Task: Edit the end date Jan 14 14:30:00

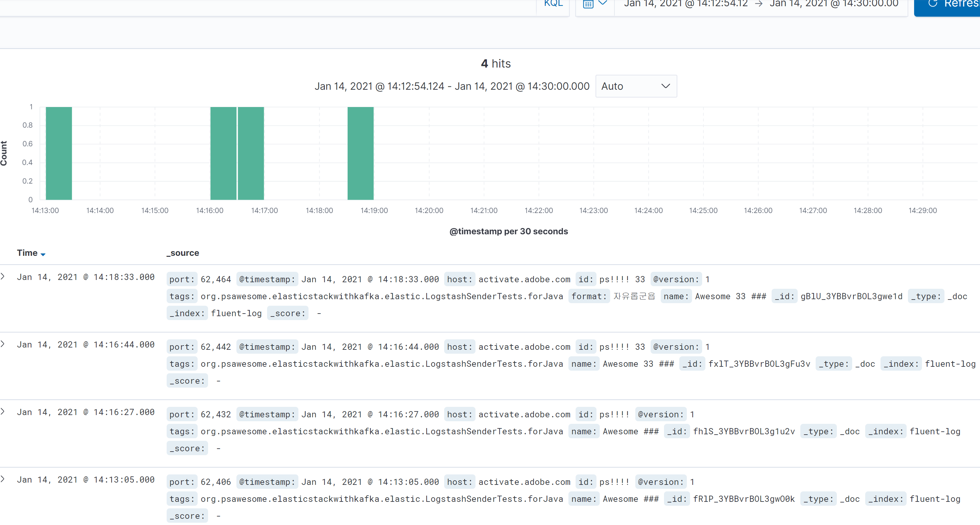Action: tap(834, 4)
